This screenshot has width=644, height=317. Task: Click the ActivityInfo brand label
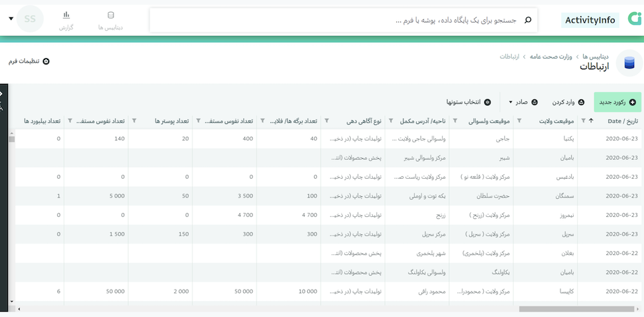(x=590, y=20)
